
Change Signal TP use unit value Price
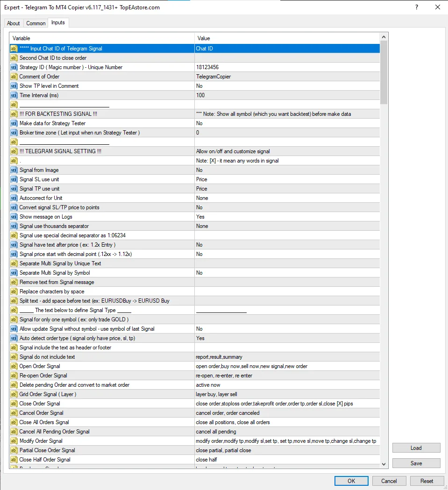click(x=287, y=189)
